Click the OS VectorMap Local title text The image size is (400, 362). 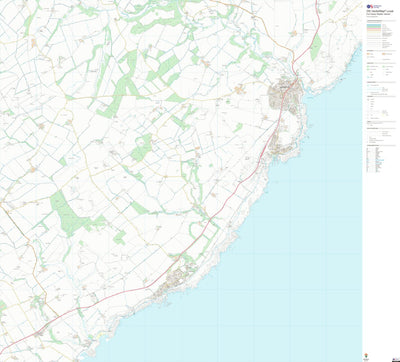pyautogui.click(x=380, y=11)
